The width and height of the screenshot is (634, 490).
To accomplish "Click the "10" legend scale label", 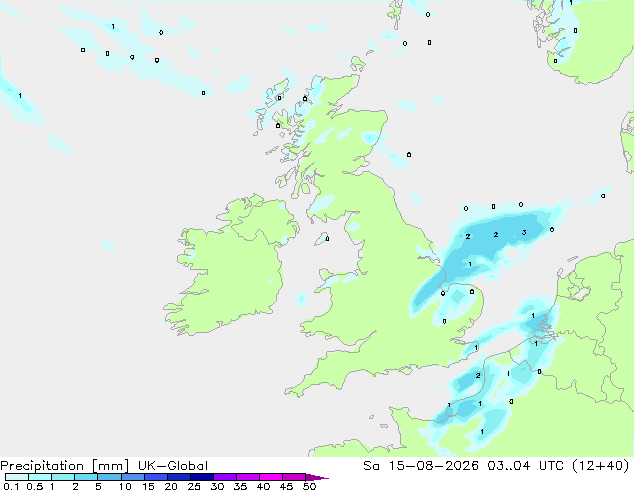I will coord(125,486).
